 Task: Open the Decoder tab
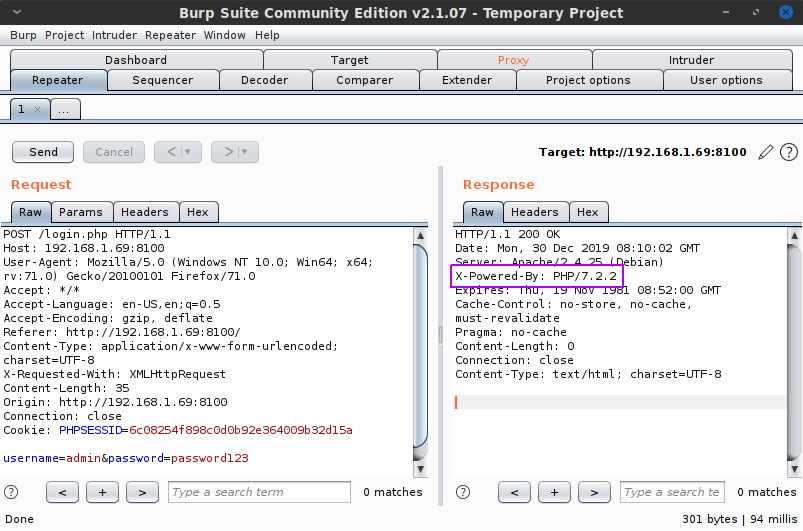coord(265,80)
